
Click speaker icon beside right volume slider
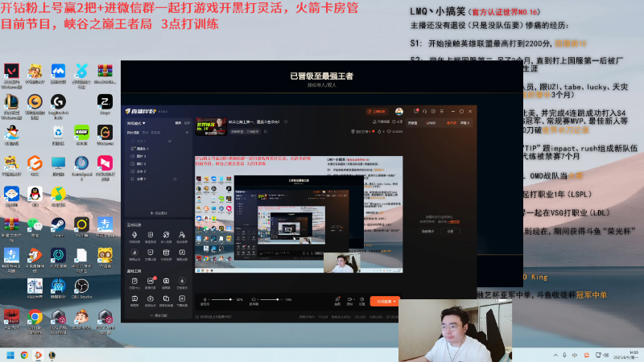254,299
